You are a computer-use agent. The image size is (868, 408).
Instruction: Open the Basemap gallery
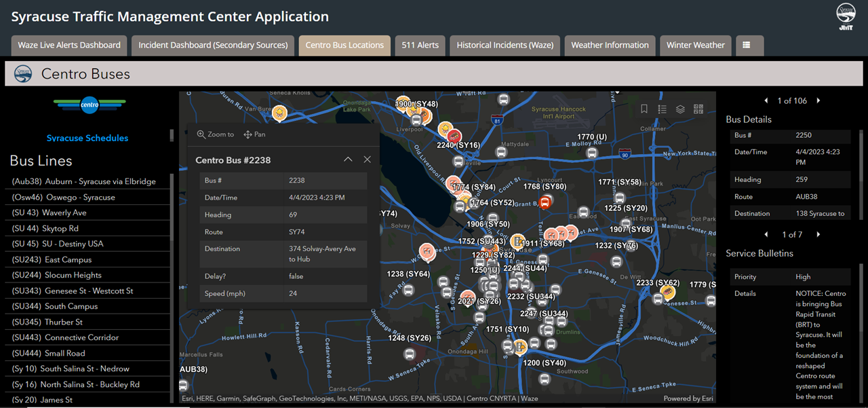[x=698, y=109]
